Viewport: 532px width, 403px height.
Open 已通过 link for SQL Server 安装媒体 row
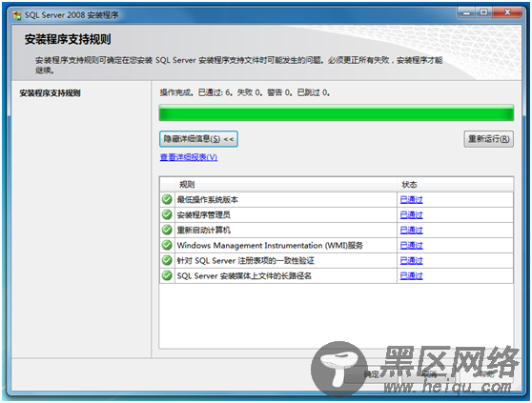pyautogui.click(x=411, y=276)
